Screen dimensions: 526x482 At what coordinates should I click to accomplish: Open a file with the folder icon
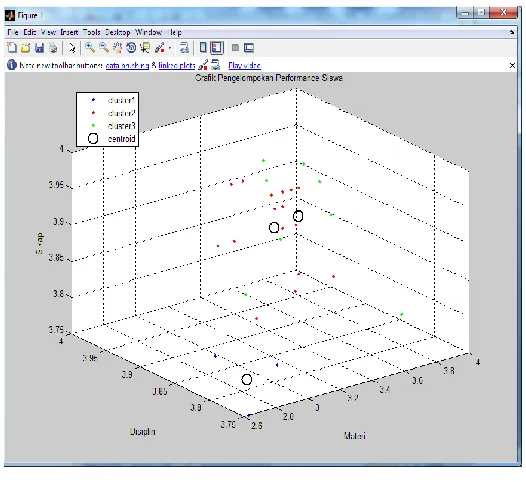point(26,48)
